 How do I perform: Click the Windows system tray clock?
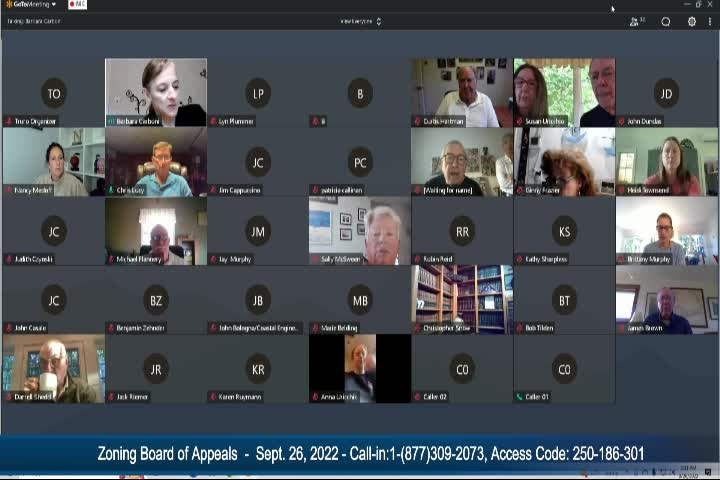click(x=690, y=471)
